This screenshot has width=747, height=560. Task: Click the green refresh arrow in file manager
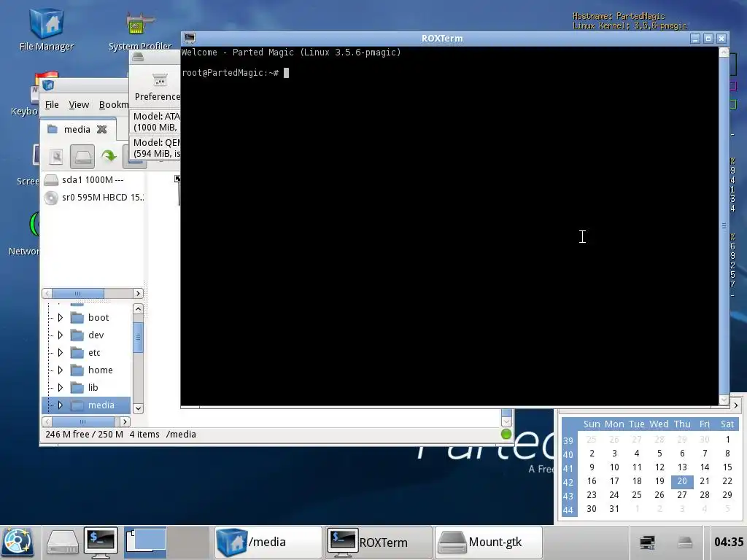click(109, 156)
